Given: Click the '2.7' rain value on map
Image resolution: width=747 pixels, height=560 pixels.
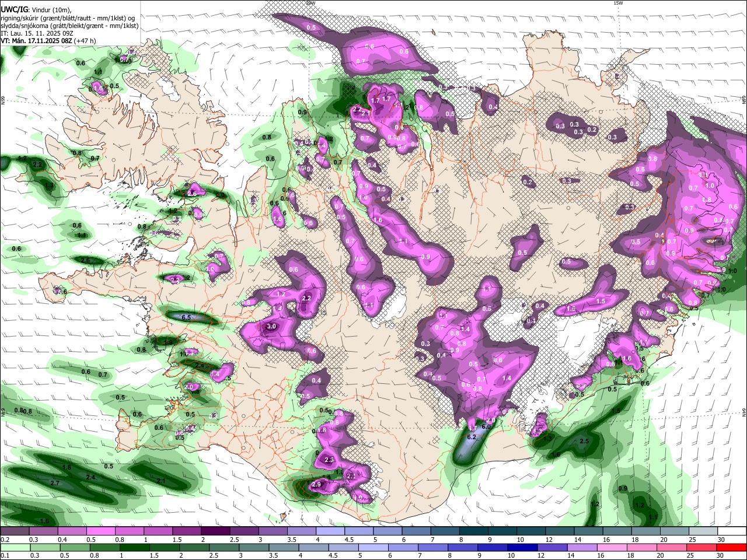Looking at the screenshot, I should coord(55,484).
